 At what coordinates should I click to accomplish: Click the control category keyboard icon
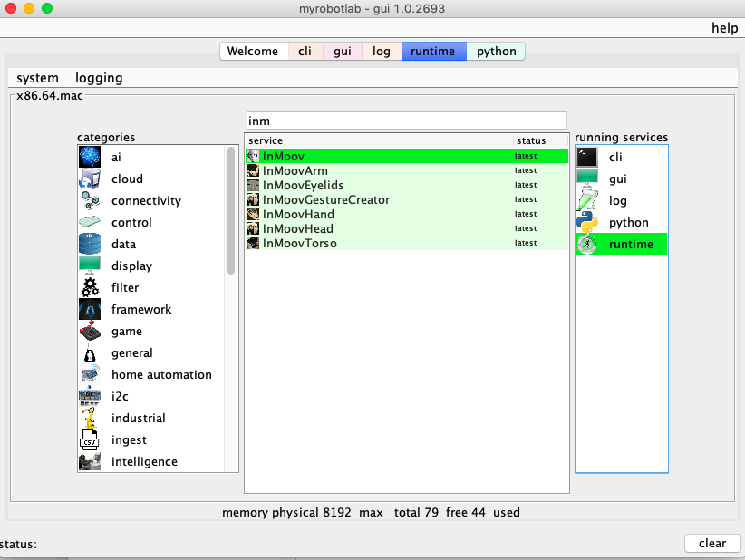point(90,222)
